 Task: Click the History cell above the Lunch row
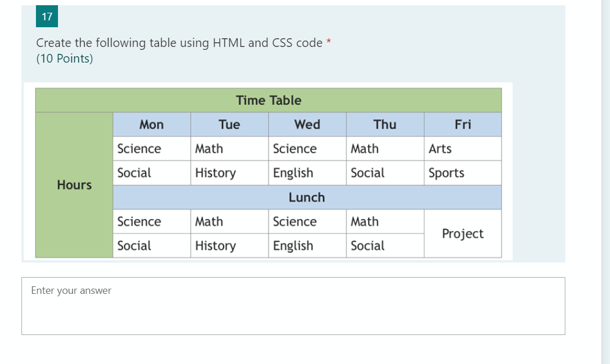pyautogui.click(x=216, y=173)
